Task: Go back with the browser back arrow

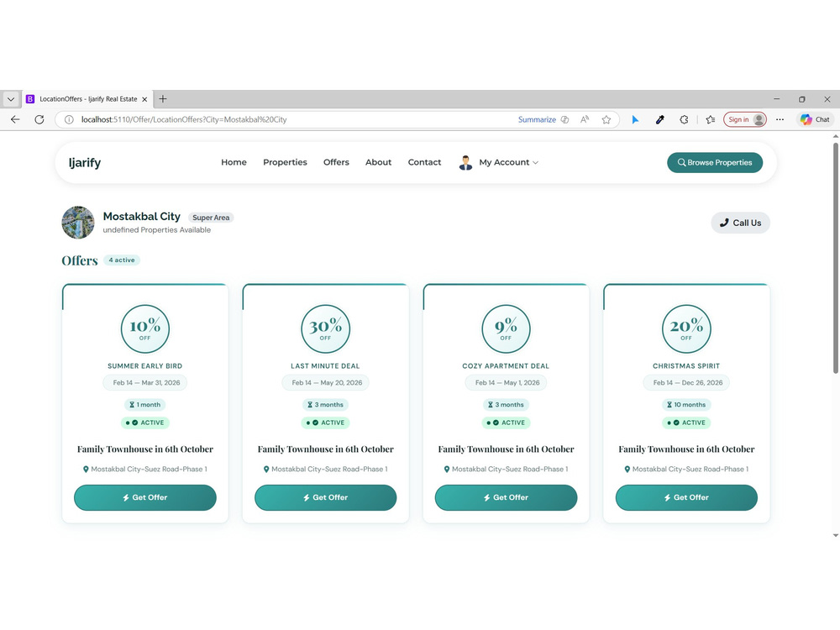Action: click(x=15, y=119)
